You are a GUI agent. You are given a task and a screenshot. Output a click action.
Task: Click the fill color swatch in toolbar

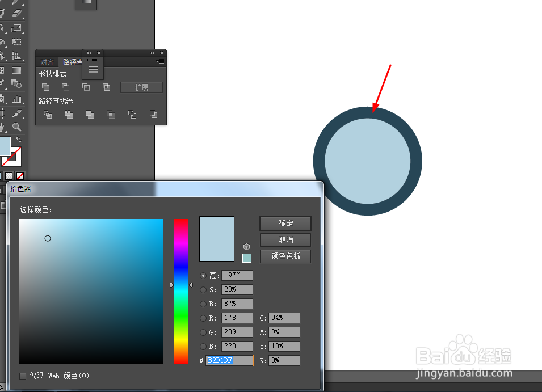(5, 146)
